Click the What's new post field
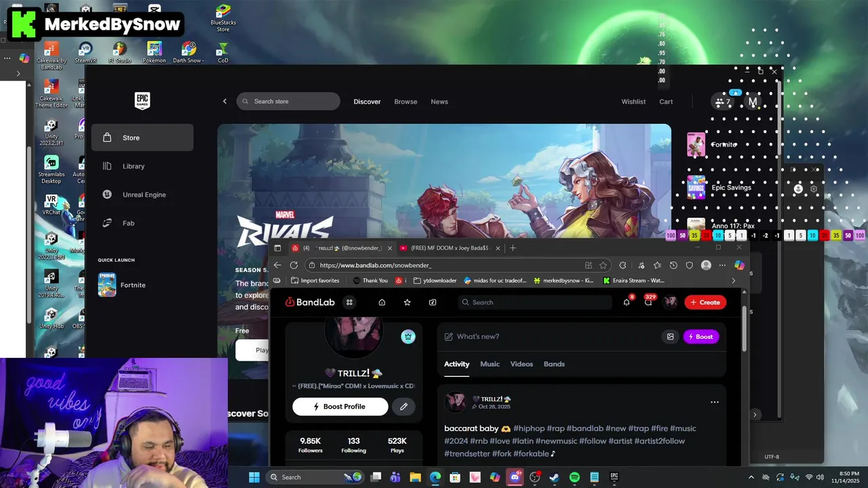Screen dimensions: 868x488 (548, 337)
